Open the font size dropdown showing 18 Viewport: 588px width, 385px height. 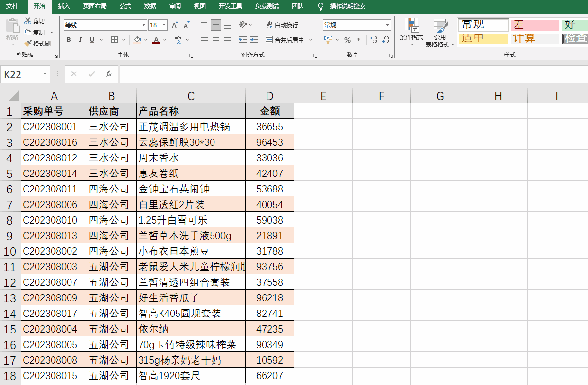tap(165, 25)
